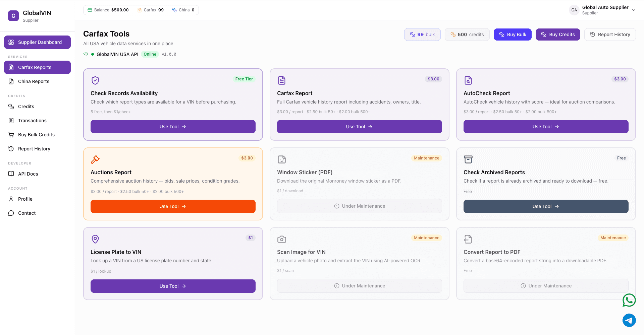Click the auction gavel icon on Auctions Report card
The width and height of the screenshot is (644, 335).
(95, 159)
